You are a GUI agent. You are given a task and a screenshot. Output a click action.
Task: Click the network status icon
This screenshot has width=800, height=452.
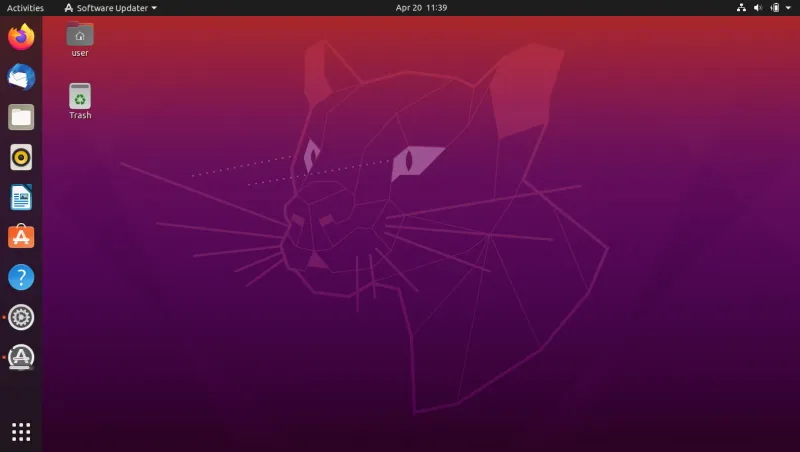pyautogui.click(x=741, y=8)
